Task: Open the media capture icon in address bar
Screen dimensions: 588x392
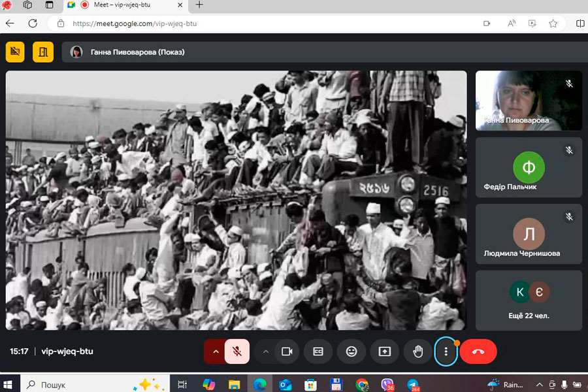Action: 532,24
